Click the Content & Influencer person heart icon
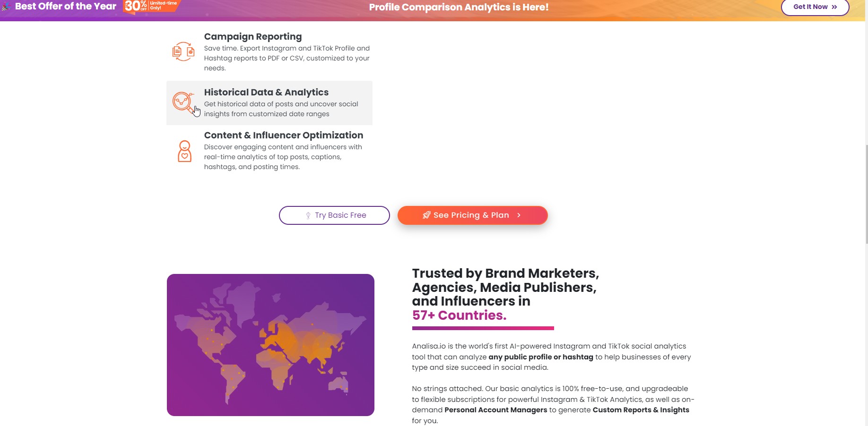Viewport: 868px width, 426px height. [x=184, y=151]
